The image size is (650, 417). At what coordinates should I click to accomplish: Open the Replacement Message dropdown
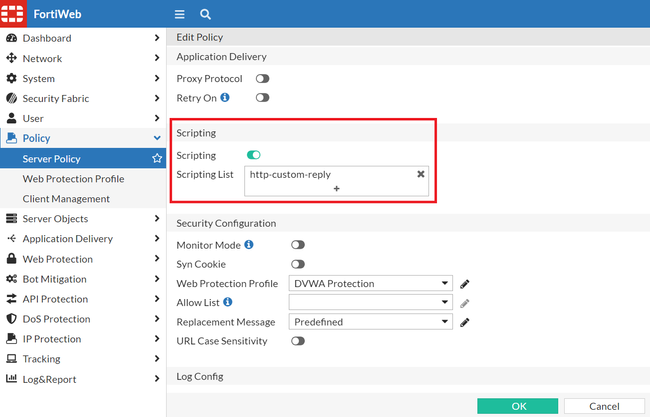coord(371,322)
